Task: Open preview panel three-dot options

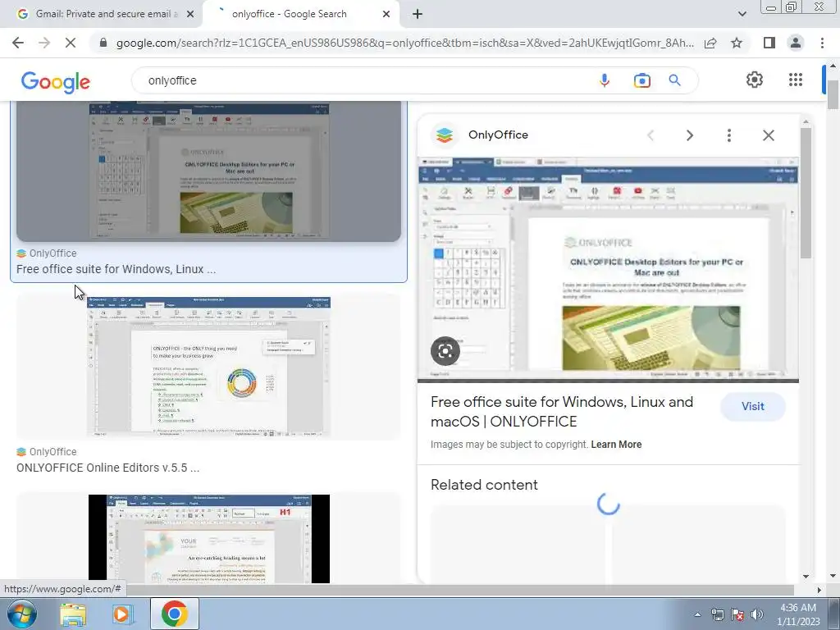Action: pos(728,135)
